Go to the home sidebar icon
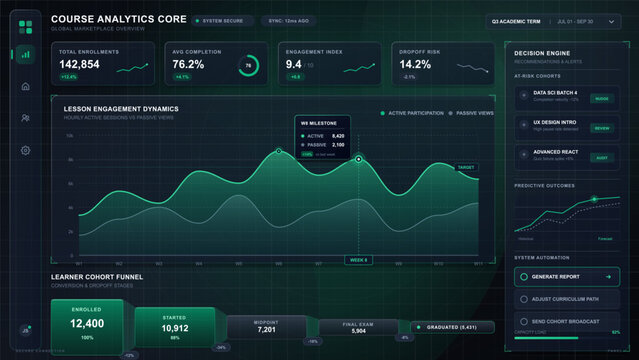Viewport: 639px width, 360px height. [25, 86]
